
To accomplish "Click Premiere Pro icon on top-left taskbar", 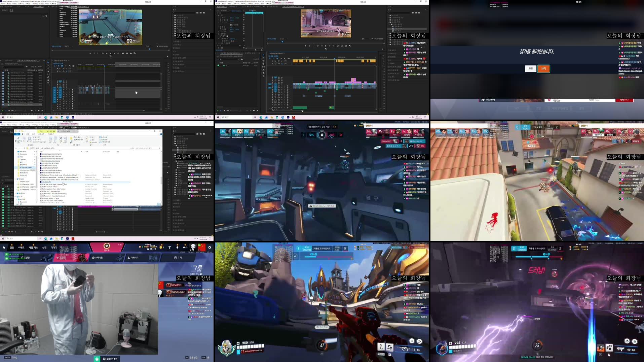I will (x=73, y=117).
